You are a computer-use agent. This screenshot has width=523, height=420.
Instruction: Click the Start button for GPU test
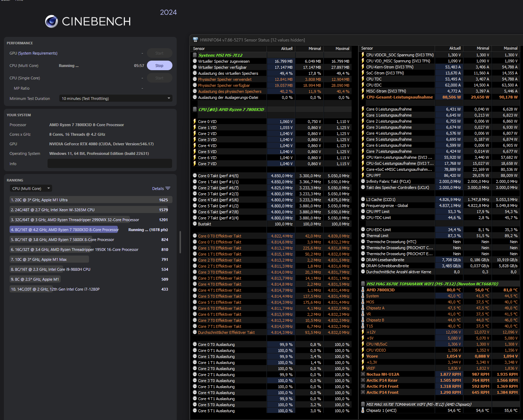[x=159, y=53]
